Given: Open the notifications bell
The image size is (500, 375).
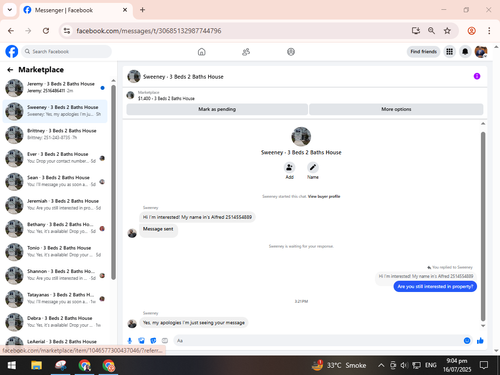Looking at the screenshot, I should coord(465,52).
